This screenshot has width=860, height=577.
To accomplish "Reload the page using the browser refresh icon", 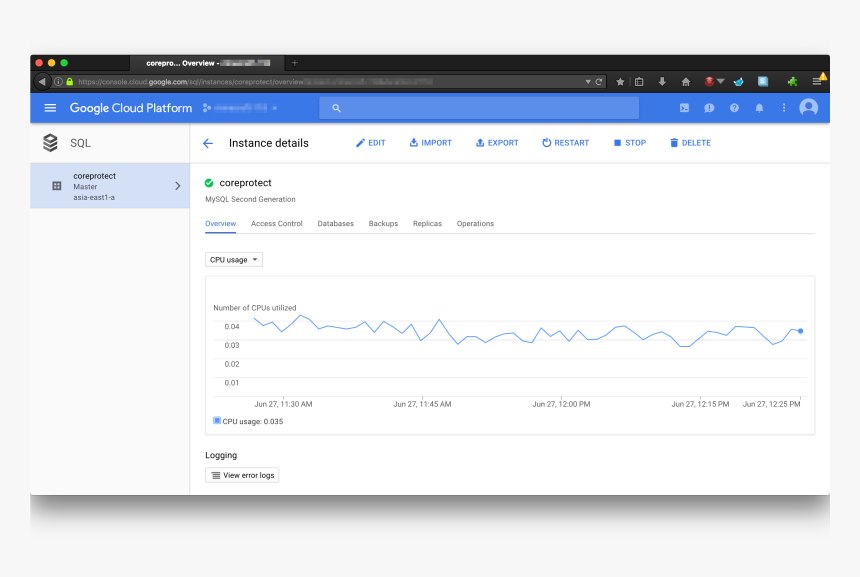I will [x=599, y=82].
